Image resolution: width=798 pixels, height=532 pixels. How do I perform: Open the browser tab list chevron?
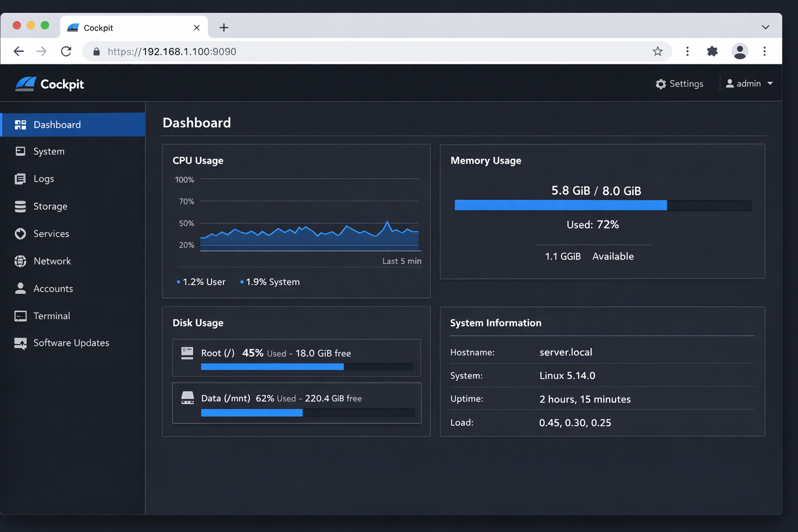click(765, 27)
